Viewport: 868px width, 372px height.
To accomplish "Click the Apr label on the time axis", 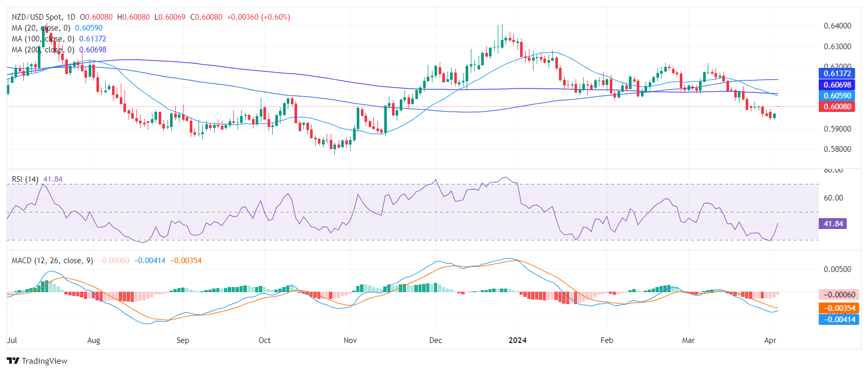I will pos(770,340).
